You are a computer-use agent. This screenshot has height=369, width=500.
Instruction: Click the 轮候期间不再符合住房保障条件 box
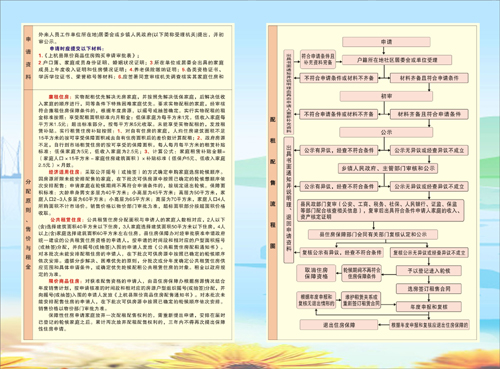362,273
